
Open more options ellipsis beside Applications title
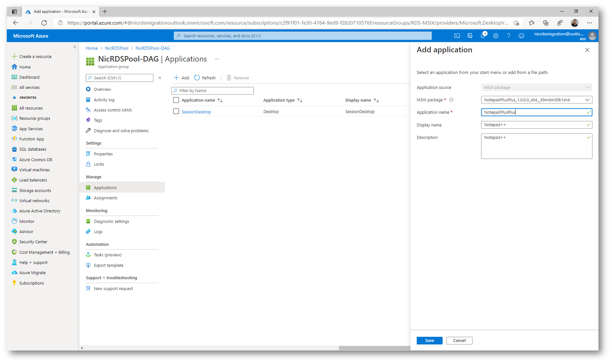[x=217, y=59]
